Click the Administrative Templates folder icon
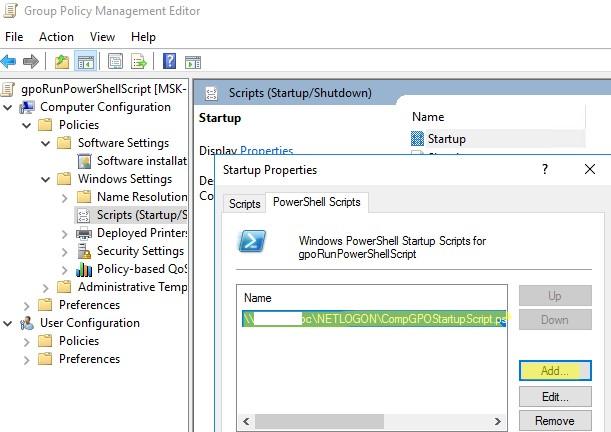Viewport: 611px width, 432px height. coord(64,287)
